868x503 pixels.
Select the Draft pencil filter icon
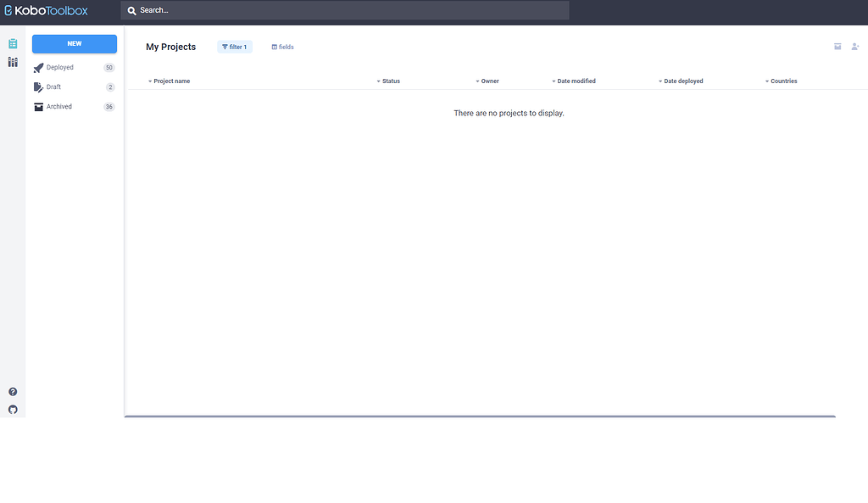tap(37, 87)
